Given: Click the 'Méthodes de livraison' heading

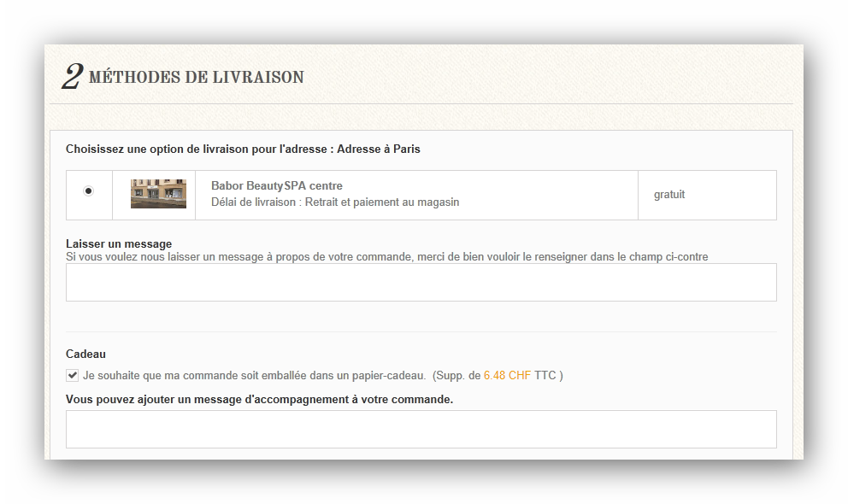Looking at the screenshot, I should point(197,77).
